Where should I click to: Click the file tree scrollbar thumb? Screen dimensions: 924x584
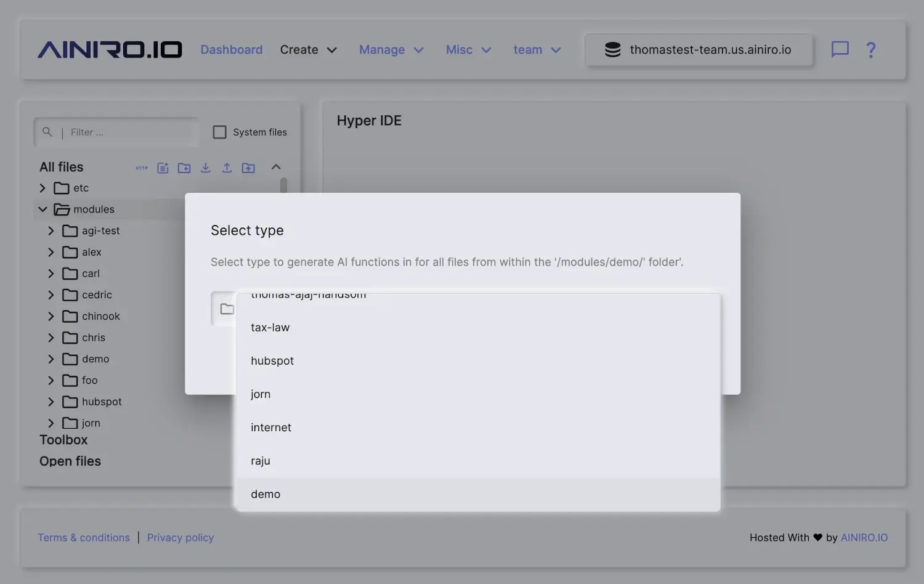(x=283, y=185)
